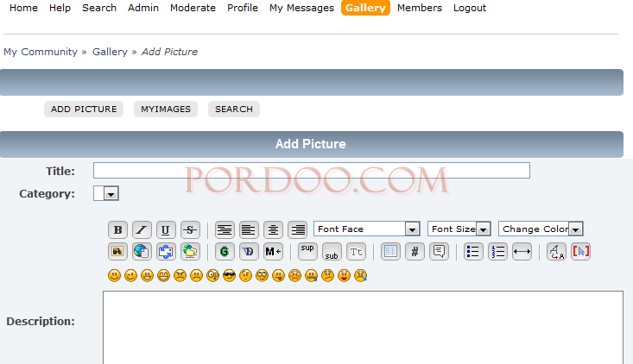Remove formatting from text
The image size is (633, 364).
pyautogui.click(x=556, y=252)
